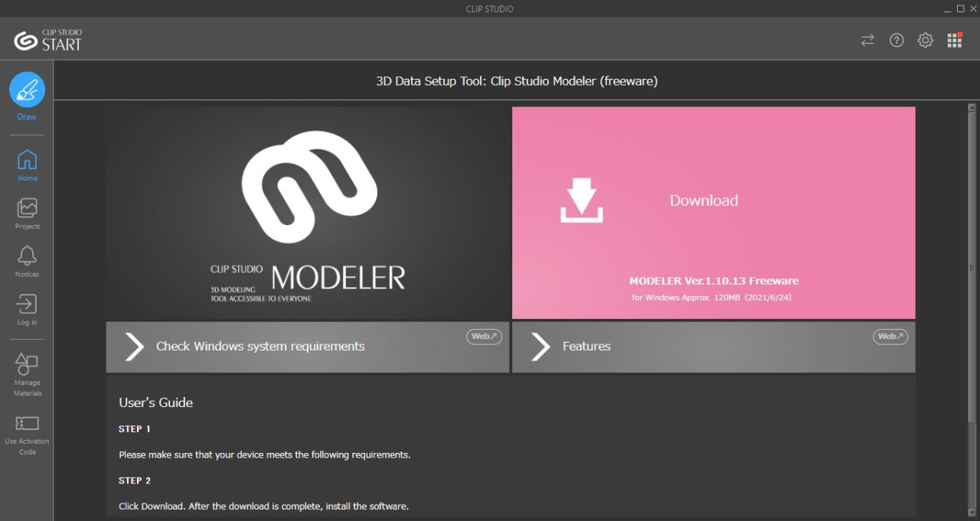Click the transfer arrows icon in header
Screen dimensions: 980x521
(867, 41)
